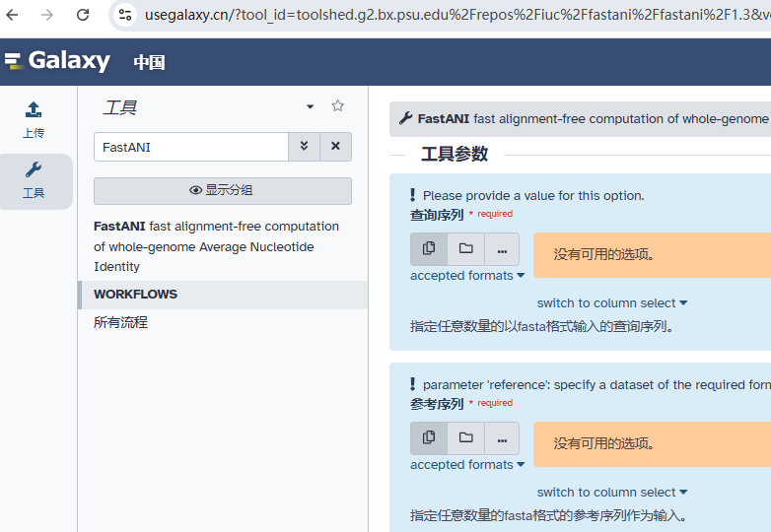Open site information icon in address bar

coord(125,15)
